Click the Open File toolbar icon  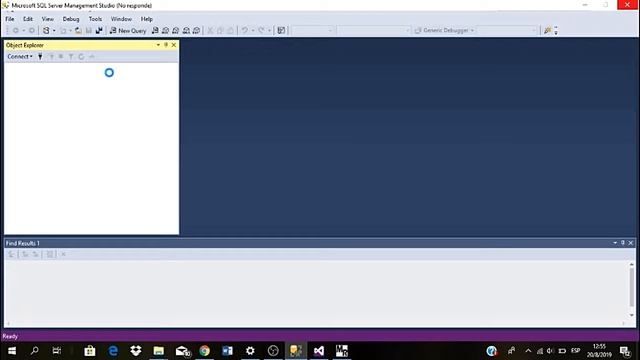point(78,31)
